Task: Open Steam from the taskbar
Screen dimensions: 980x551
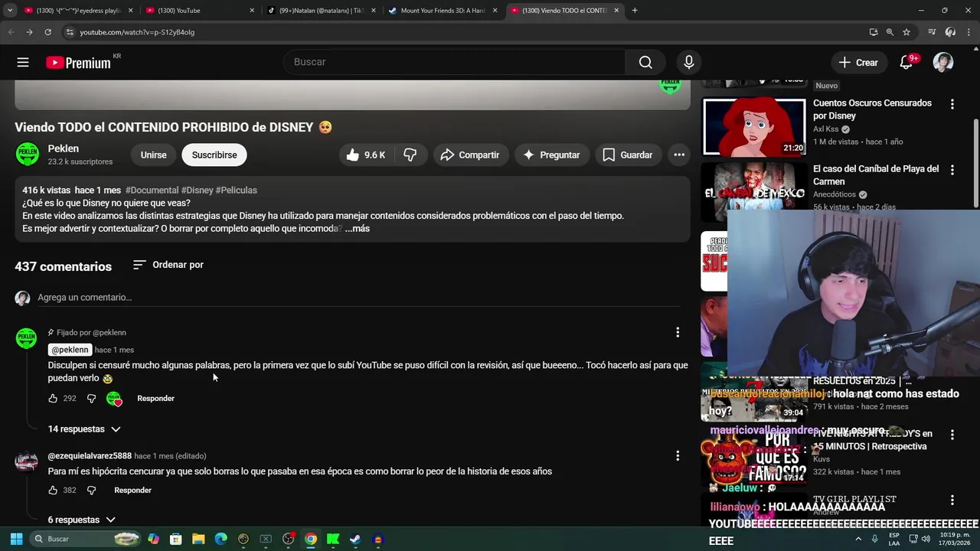Action: (x=355, y=539)
